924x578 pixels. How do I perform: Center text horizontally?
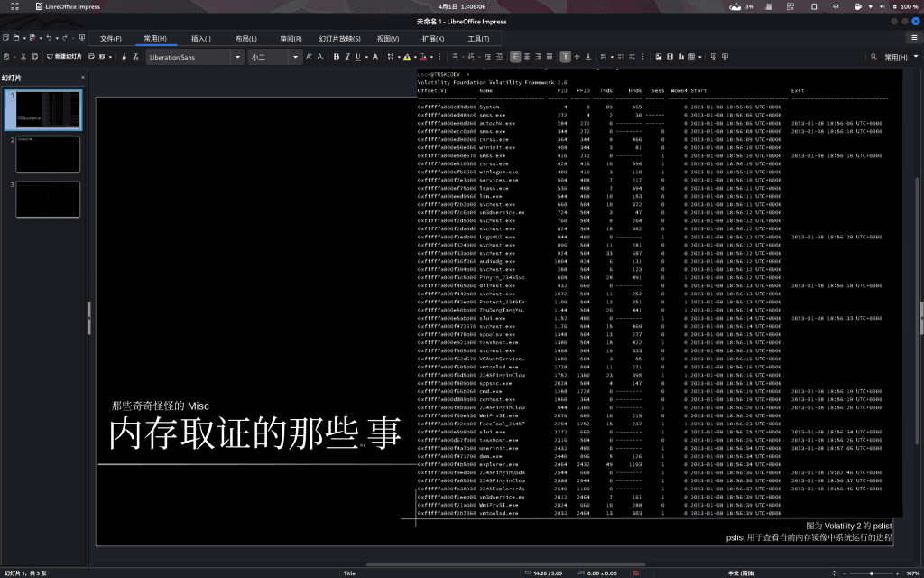tap(527, 57)
